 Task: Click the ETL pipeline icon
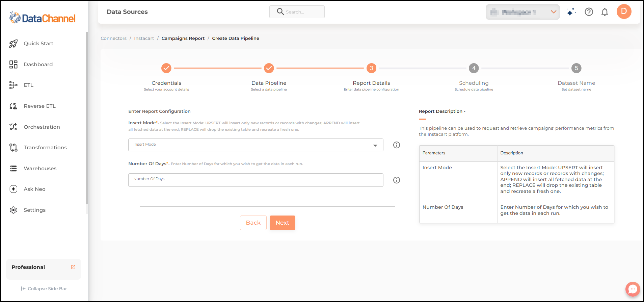pos(13,85)
